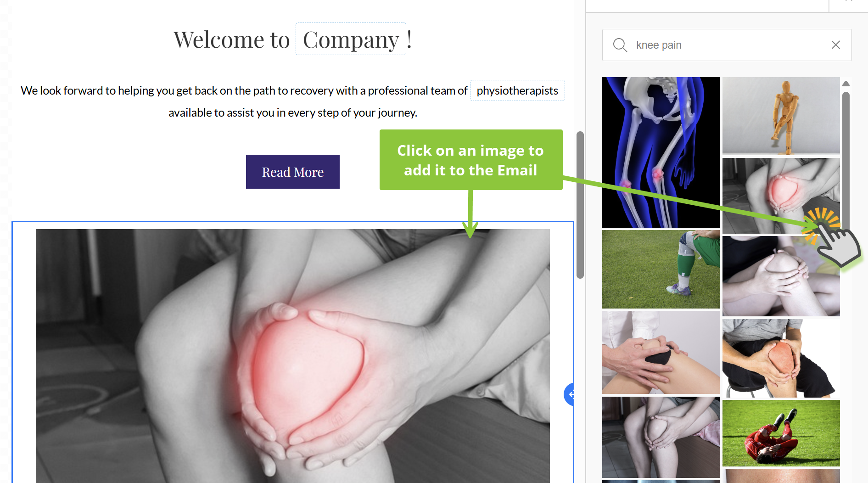Screen dimensions: 868x483
Task: Click the large knee image in email
Action: pos(292,356)
